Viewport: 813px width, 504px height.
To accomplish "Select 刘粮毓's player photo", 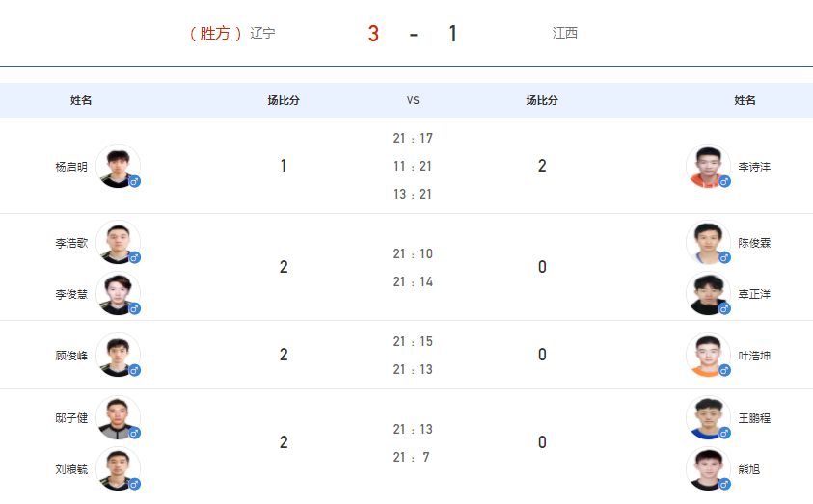I will pyautogui.click(x=119, y=468).
